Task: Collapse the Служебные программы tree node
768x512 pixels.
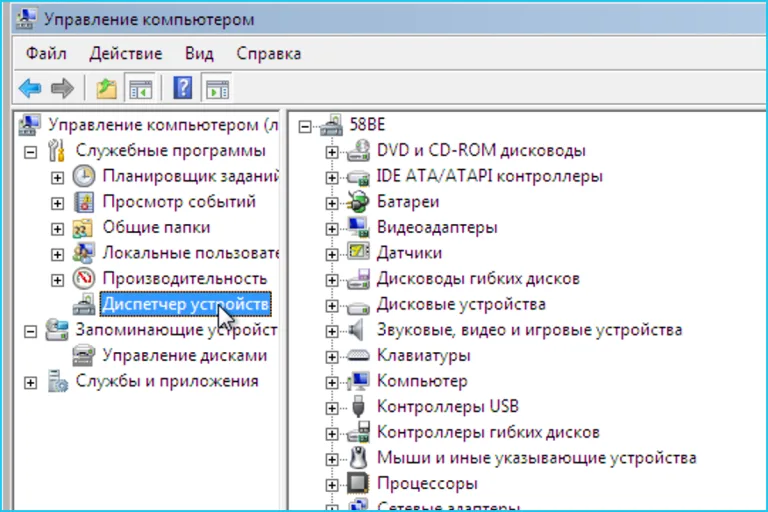Action: pos(30,152)
